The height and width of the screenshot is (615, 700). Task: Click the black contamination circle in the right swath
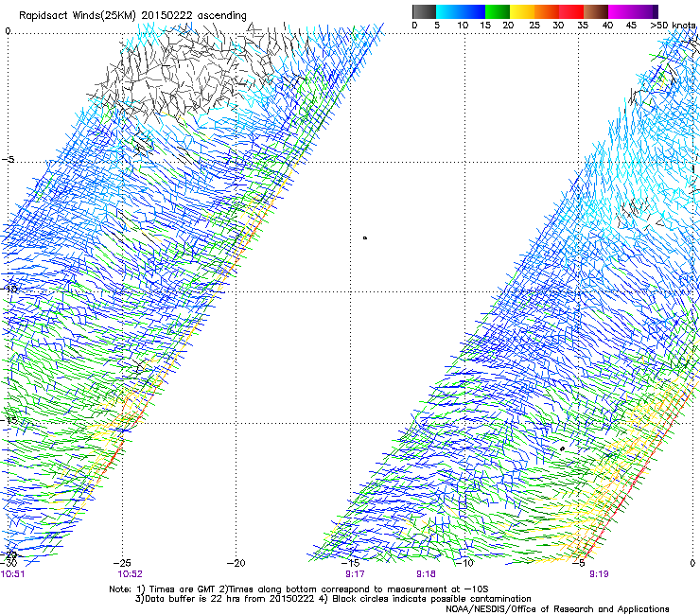coord(563,448)
